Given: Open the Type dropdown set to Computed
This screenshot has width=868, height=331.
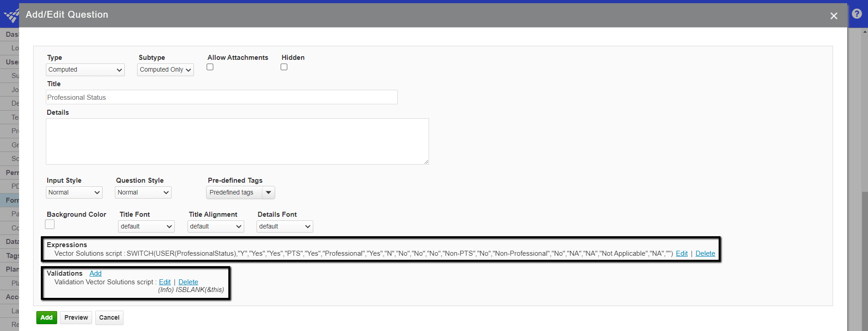Looking at the screenshot, I should (x=85, y=70).
